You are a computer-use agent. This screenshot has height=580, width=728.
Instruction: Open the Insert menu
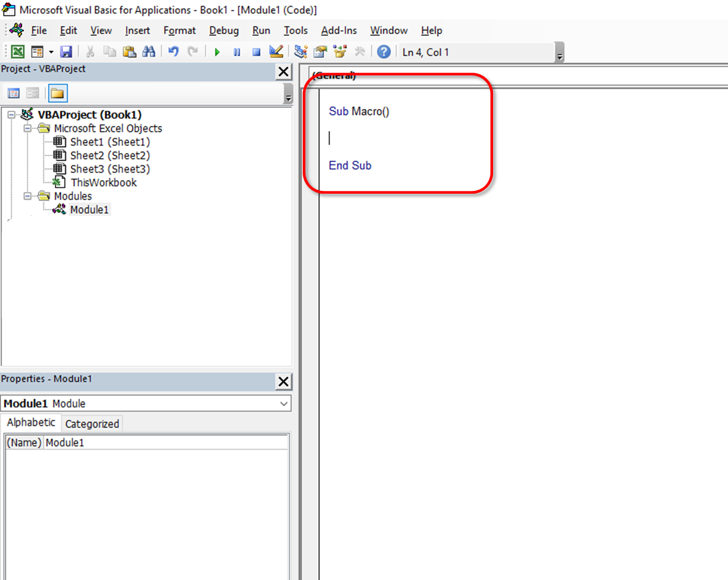tap(137, 31)
